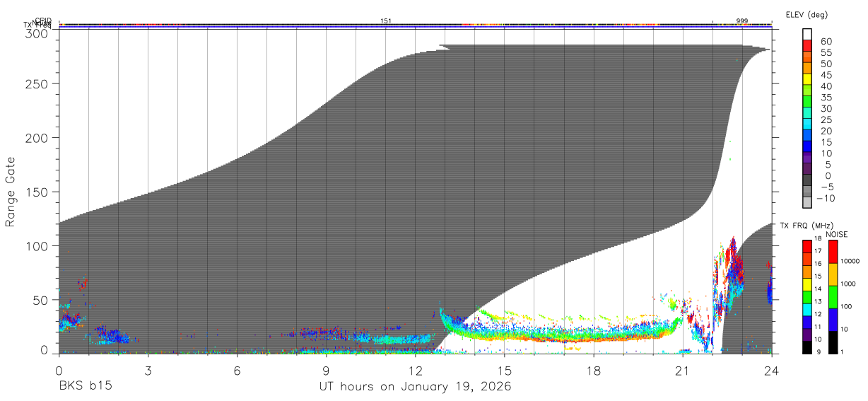
Task: Click the TX FRQ legend label '14'
Action: (x=818, y=289)
